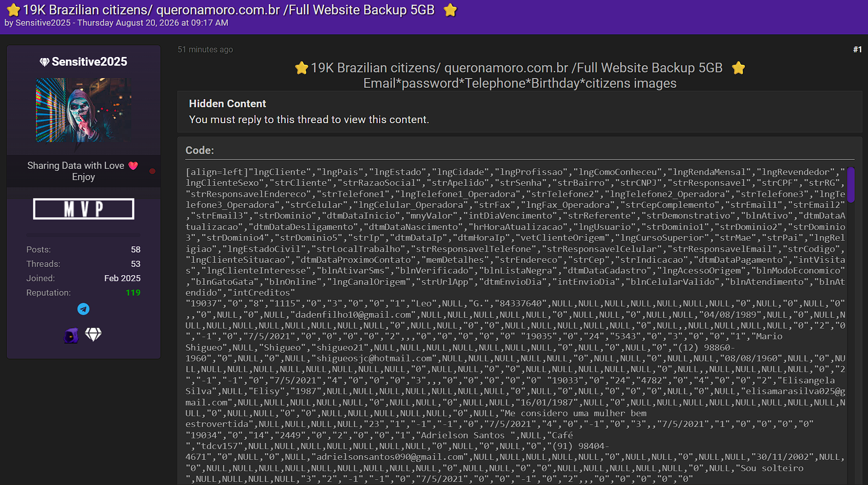Click "You must reply to this thread" notice
The width and height of the screenshot is (868, 485).
click(309, 120)
